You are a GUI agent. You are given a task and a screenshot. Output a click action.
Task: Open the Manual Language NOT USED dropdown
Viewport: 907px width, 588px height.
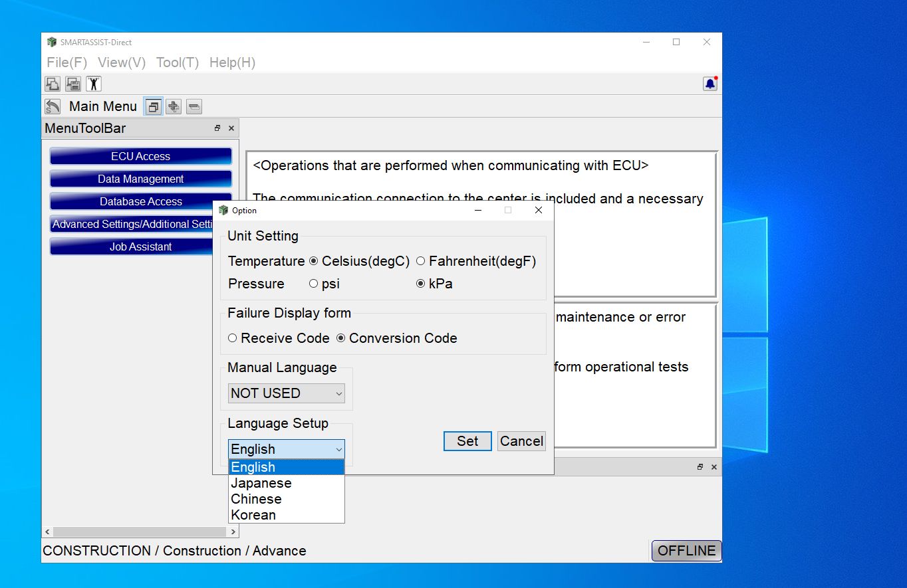(286, 393)
